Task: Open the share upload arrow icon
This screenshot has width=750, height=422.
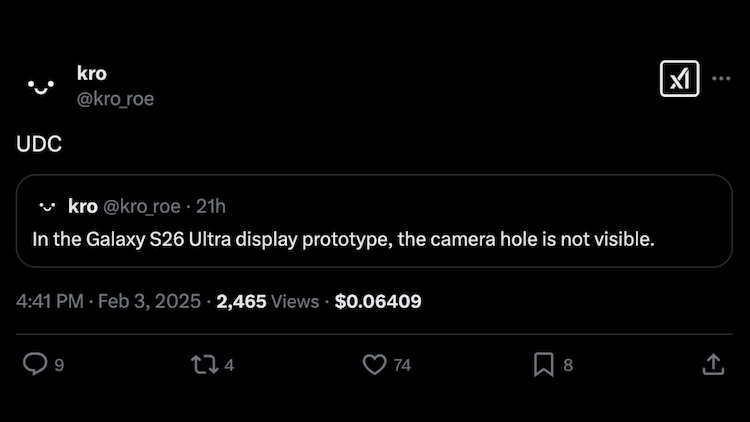Action: [713, 365]
